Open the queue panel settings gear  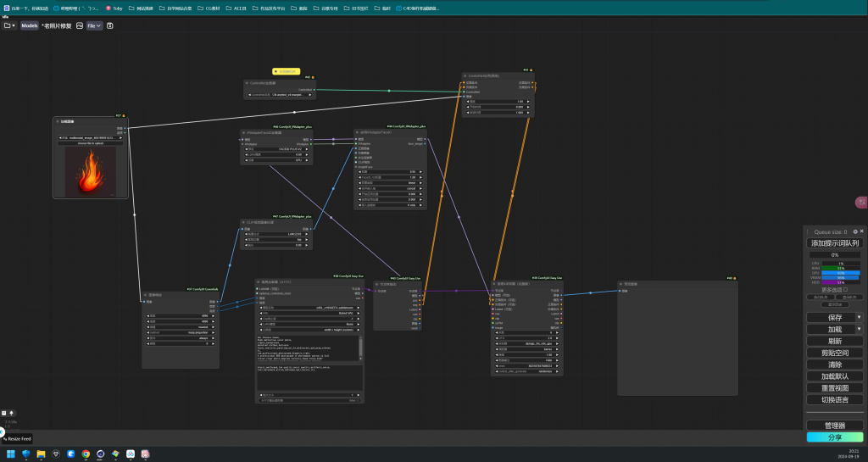click(x=854, y=231)
